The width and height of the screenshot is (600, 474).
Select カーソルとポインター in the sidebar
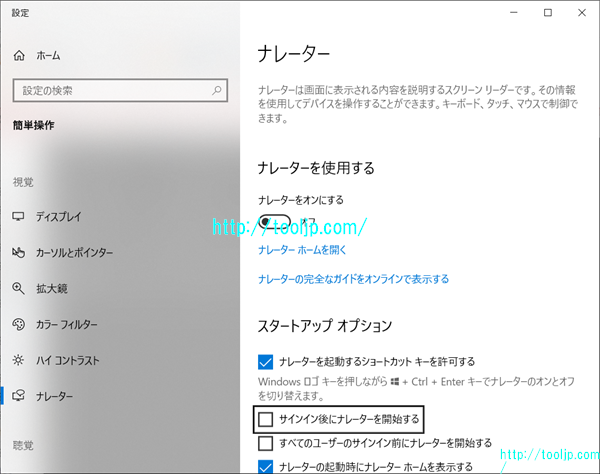[74, 253]
